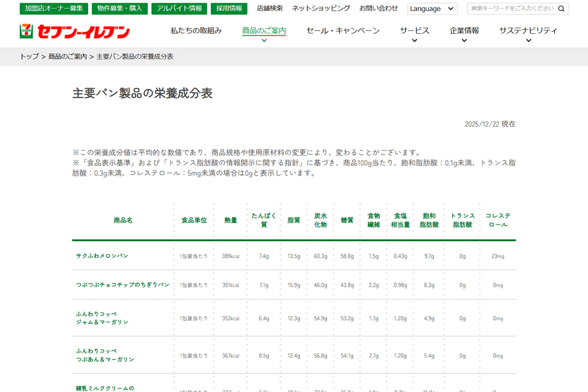Click 糖質 column header
The width and height of the screenshot is (588, 392).
coord(347,221)
